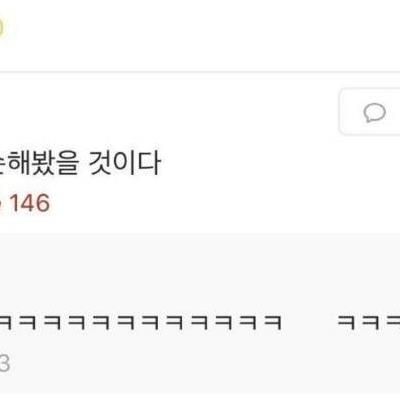Click the comment text ending 것이다

[80, 163]
